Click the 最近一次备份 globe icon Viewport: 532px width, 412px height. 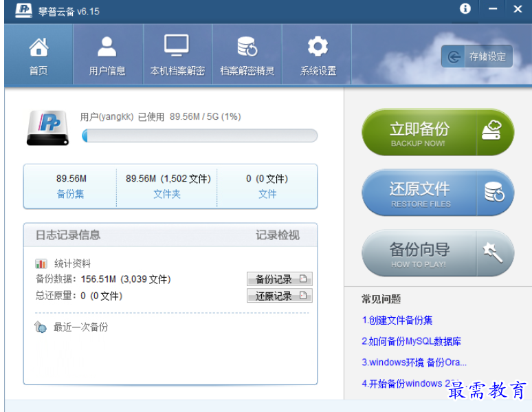click(41, 327)
